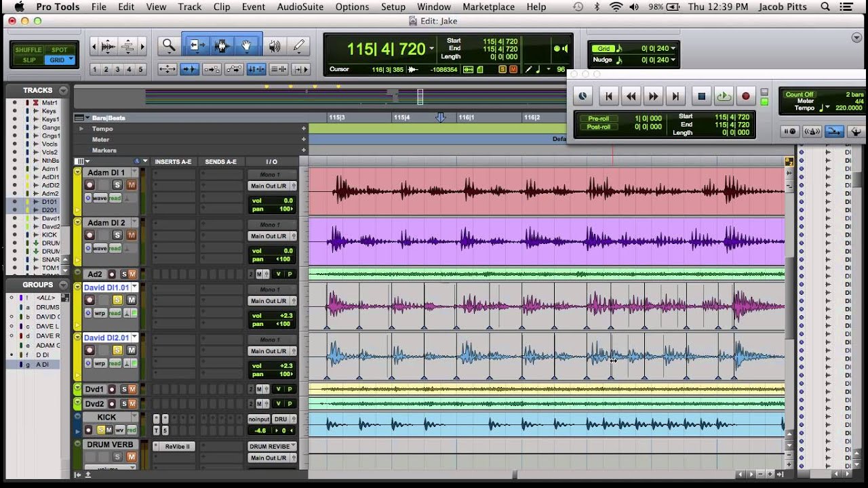Click the Wi-Fi icon in menu bar
This screenshot has height=488, width=868.
[616, 7]
